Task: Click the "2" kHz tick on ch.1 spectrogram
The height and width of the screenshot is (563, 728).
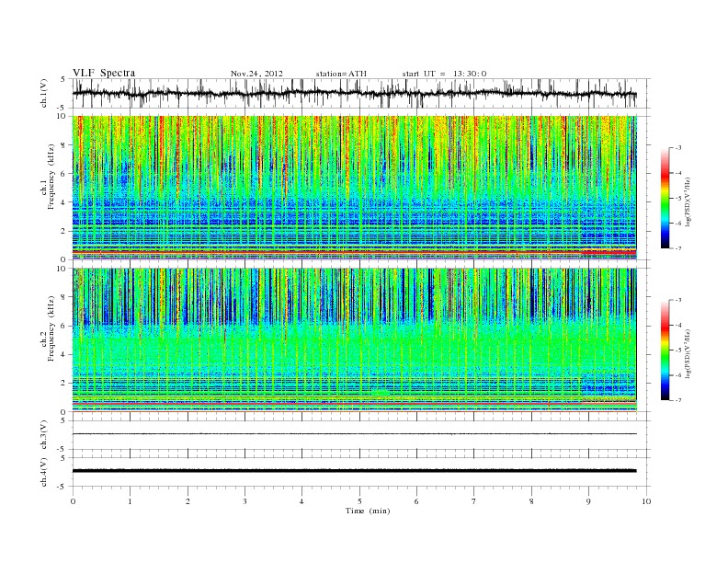Action: [x=64, y=231]
